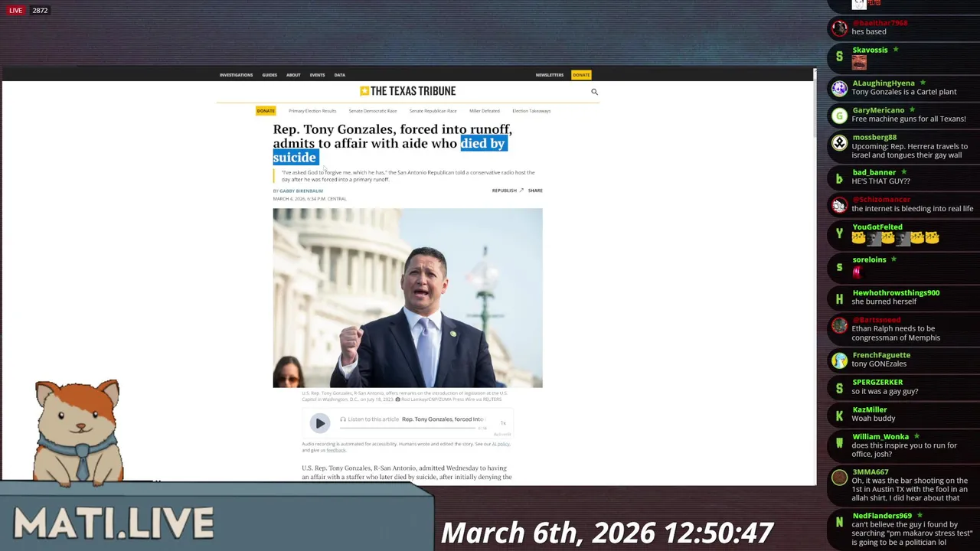The image size is (980, 551).
Task: Click the Tony Gonzales article photo
Action: pos(407,298)
